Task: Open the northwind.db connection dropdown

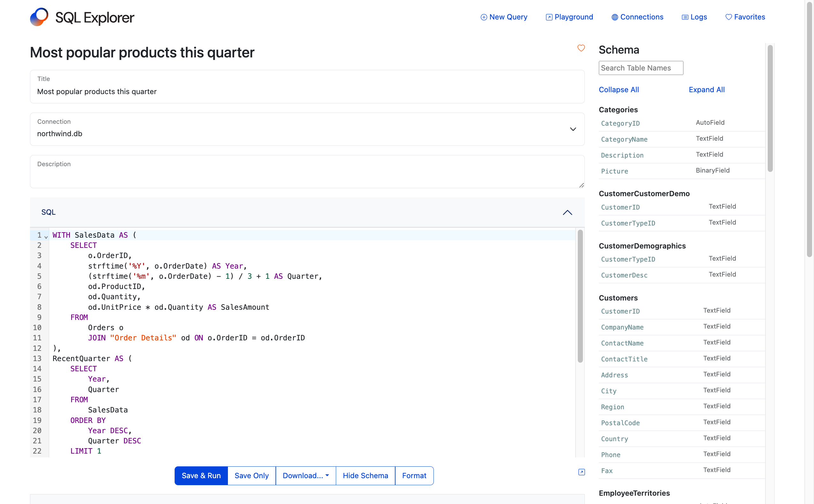Action: point(572,129)
